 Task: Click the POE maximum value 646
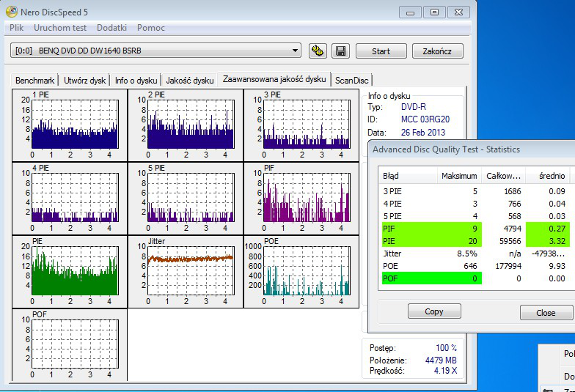pyautogui.click(x=471, y=266)
